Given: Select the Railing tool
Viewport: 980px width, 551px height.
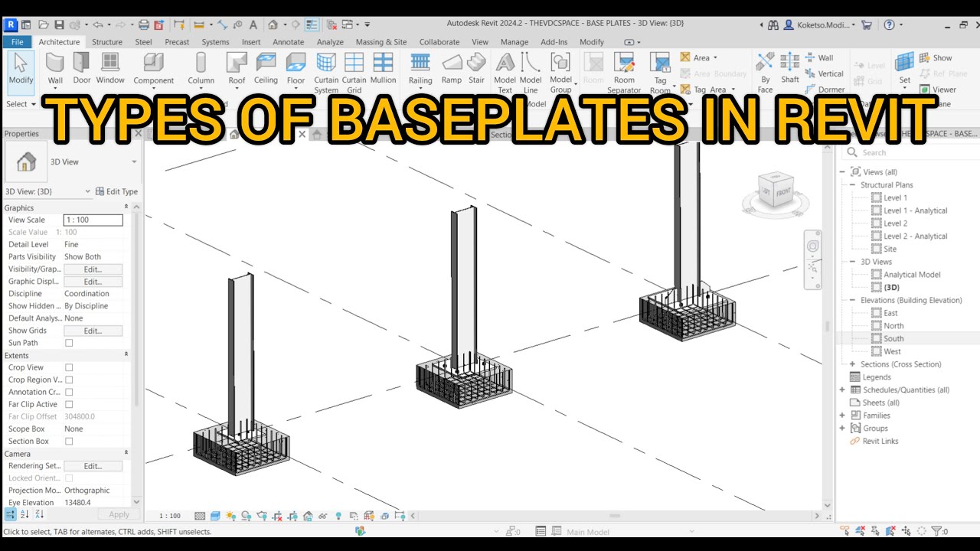Looking at the screenshot, I should [420, 68].
